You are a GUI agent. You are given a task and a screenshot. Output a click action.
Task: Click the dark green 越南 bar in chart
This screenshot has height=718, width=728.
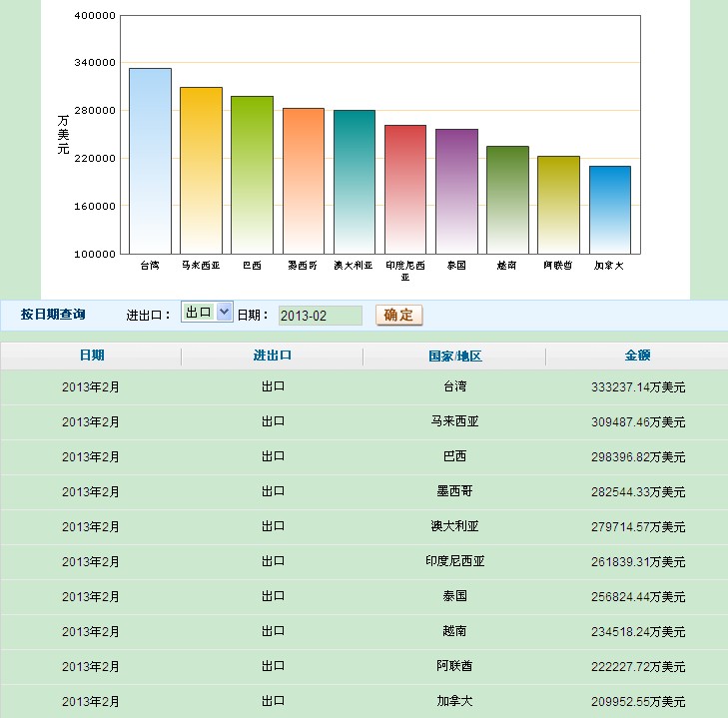[507, 200]
